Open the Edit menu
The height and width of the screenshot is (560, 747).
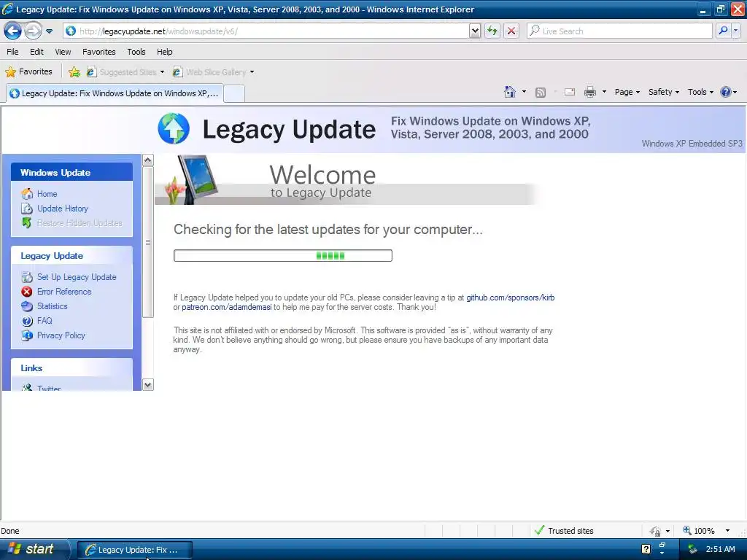coord(36,52)
